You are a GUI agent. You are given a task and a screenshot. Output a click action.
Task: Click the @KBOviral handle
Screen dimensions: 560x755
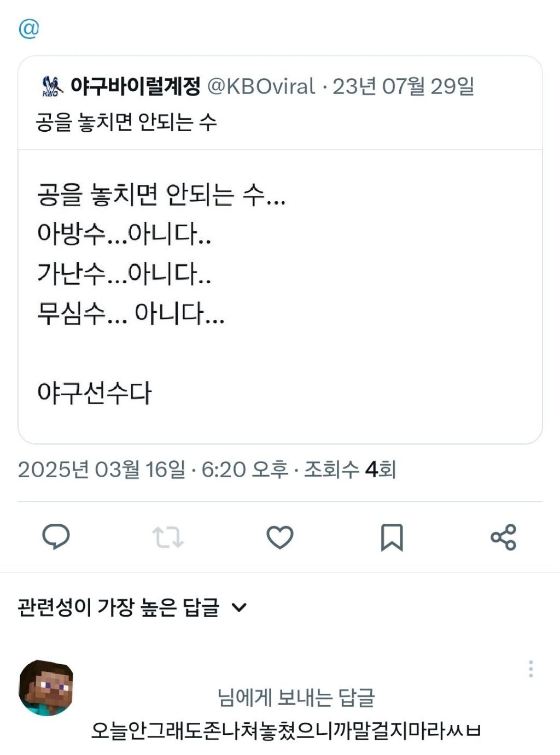point(261,86)
